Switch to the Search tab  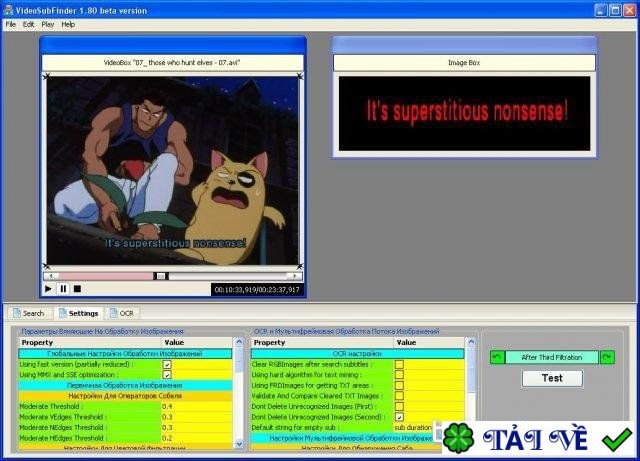tap(29, 313)
